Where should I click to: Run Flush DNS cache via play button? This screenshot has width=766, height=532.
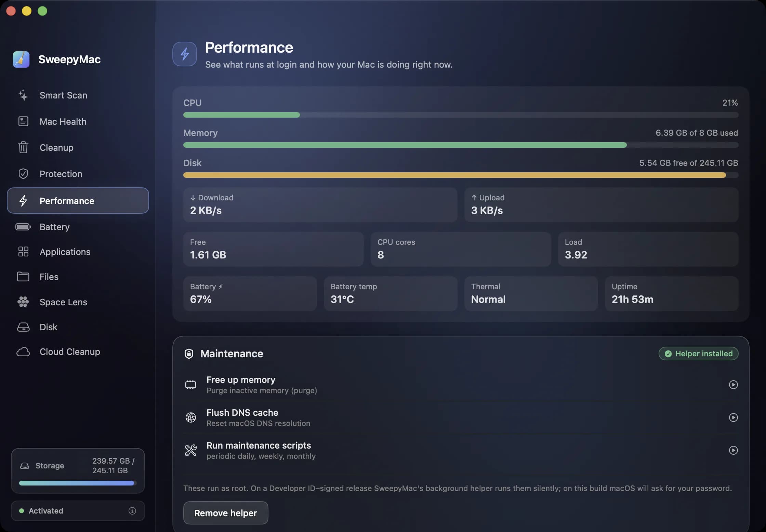(733, 417)
